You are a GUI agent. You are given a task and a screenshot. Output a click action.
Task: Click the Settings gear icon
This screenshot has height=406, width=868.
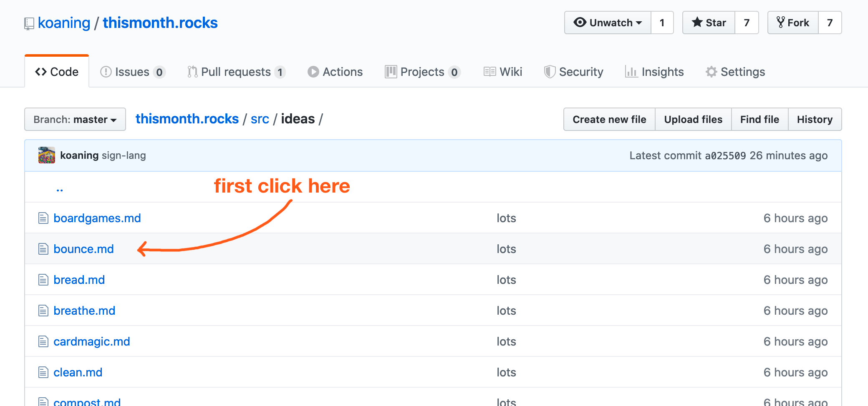click(x=711, y=72)
